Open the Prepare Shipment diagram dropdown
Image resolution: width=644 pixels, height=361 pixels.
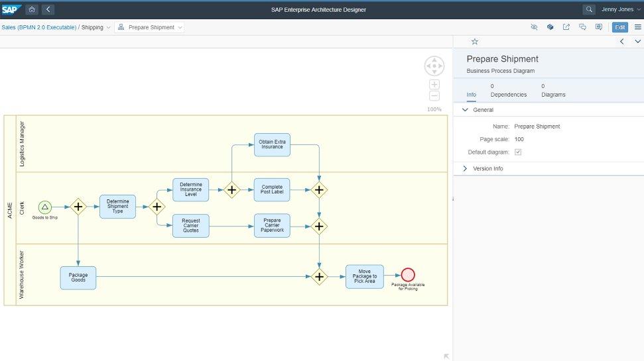[x=149, y=27]
